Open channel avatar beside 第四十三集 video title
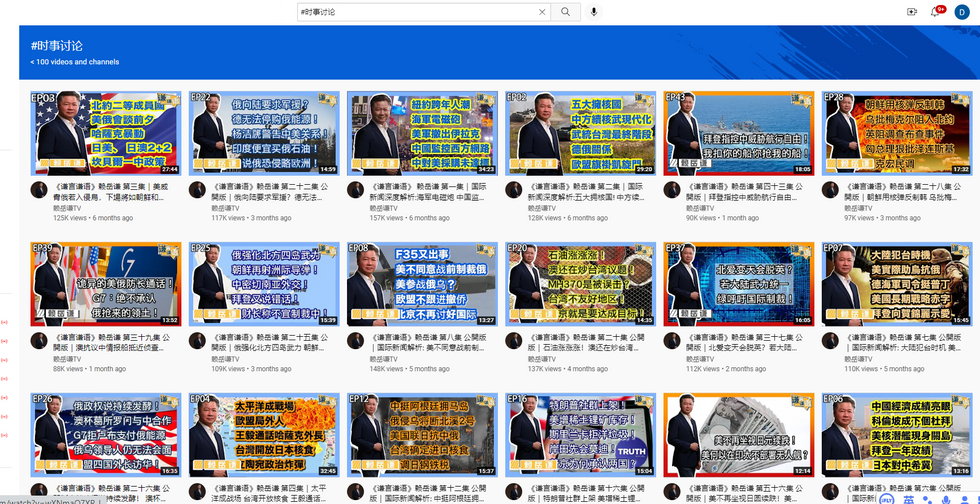This screenshot has height=504, width=980. 672,190
